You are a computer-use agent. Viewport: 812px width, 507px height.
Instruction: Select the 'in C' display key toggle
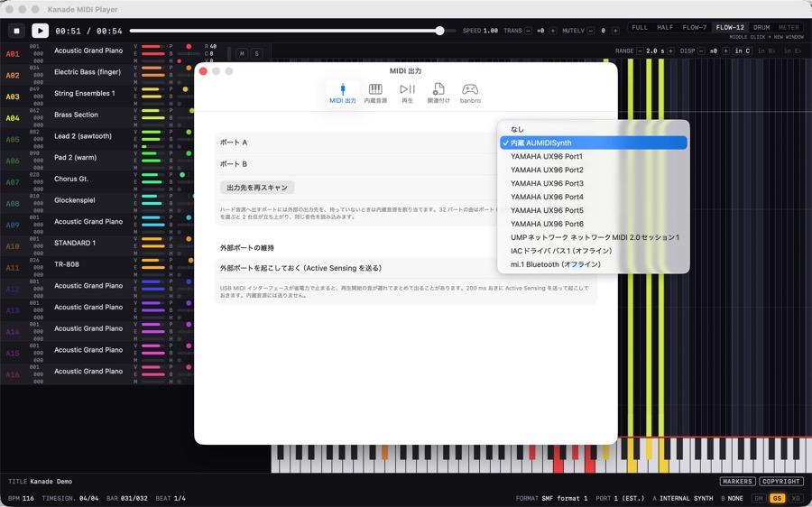(742, 51)
